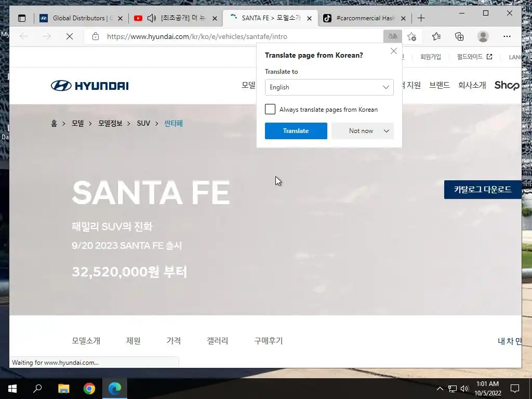
Task: Open the Windows Start menu
Action: pos(12,389)
